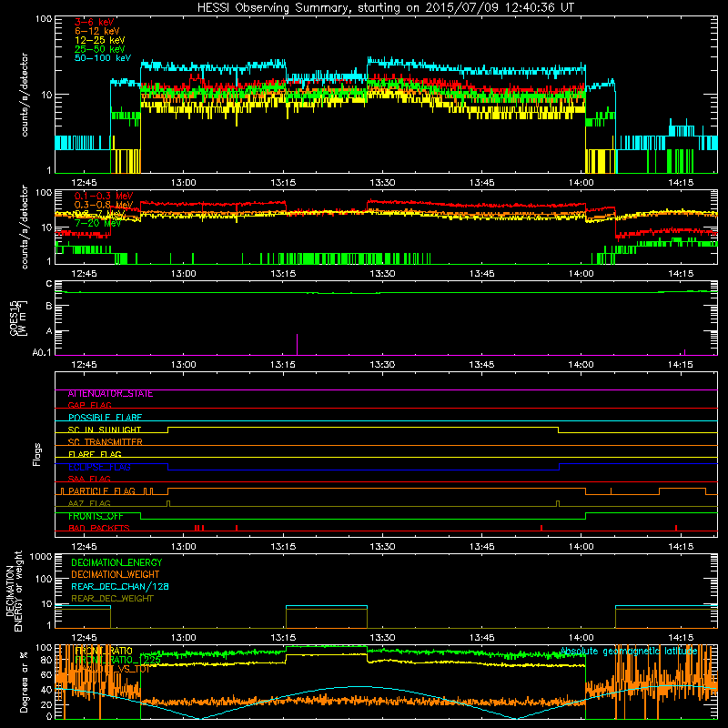The image size is (728, 728).
Task: Click the 25-50 keV legend entry
Action: pyautogui.click(x=100, y=49)
